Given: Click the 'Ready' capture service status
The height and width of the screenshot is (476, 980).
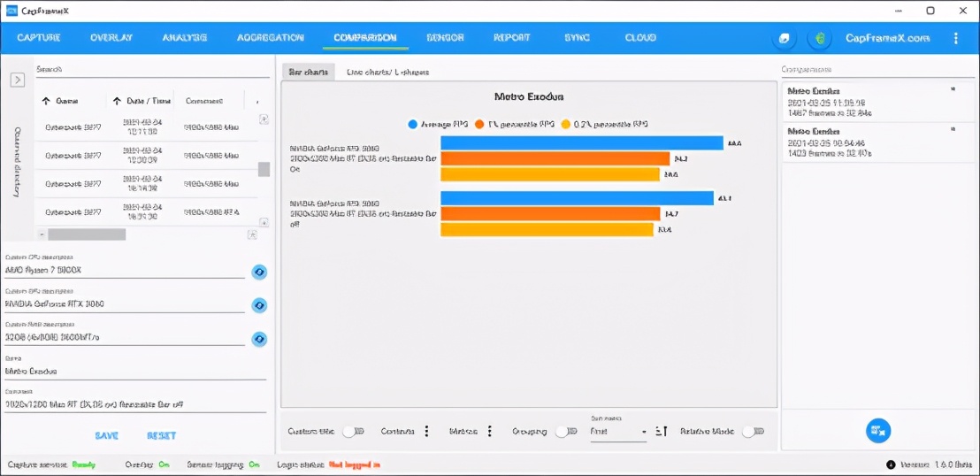Looking at the screenshot, I should 83,464.
